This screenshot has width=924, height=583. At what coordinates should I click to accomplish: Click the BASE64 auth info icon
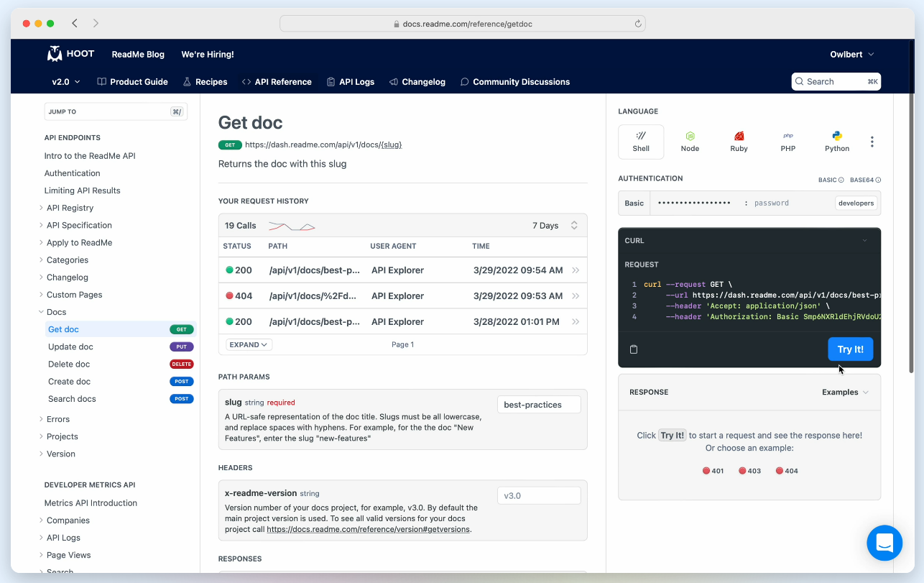point(878,180)
